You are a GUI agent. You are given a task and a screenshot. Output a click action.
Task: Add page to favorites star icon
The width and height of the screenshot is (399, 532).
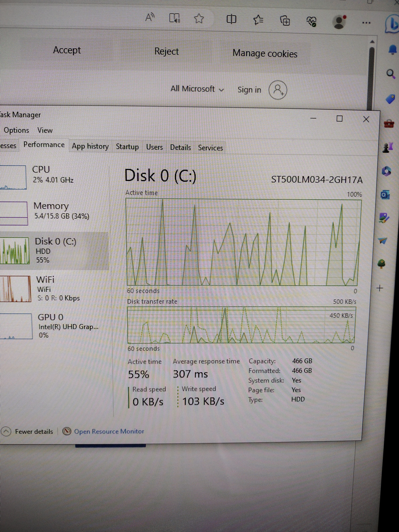tap(199, 18)
